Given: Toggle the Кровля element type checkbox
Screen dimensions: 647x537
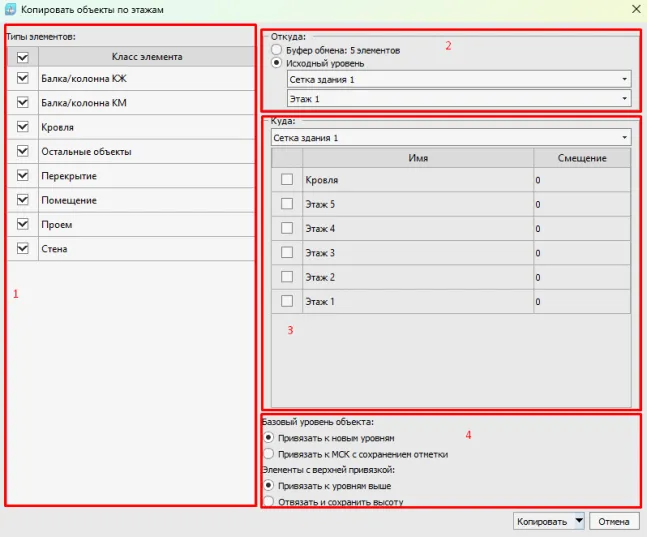Looking at the screenshot, I should [x=24, y=127].
